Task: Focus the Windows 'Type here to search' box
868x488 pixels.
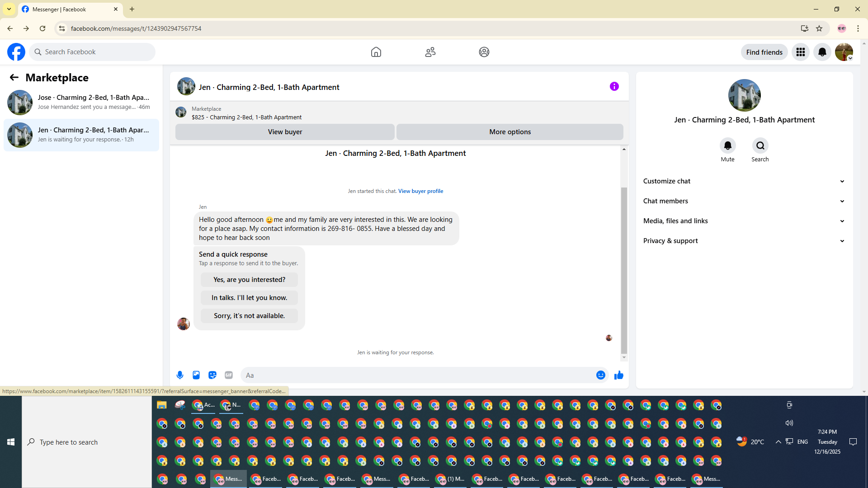Action: coord(87,442)
